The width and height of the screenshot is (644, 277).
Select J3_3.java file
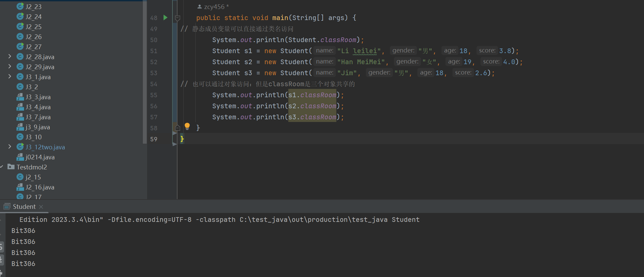[38, 97]
